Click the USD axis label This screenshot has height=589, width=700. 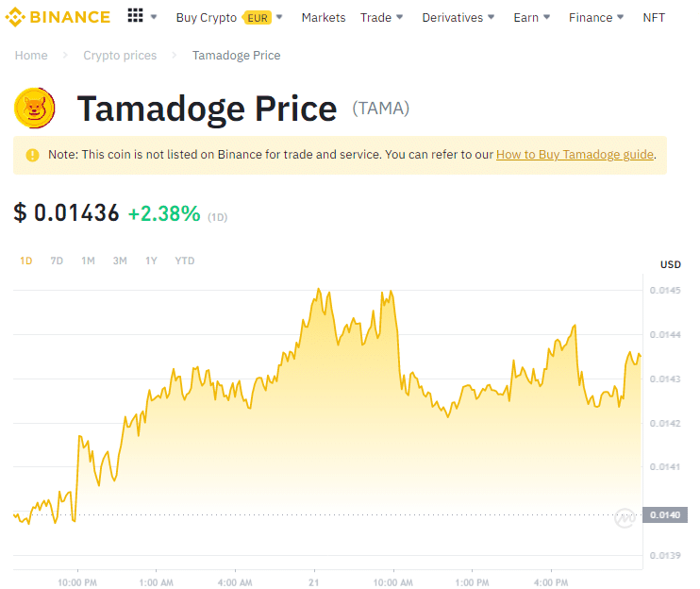click(671, 264)
